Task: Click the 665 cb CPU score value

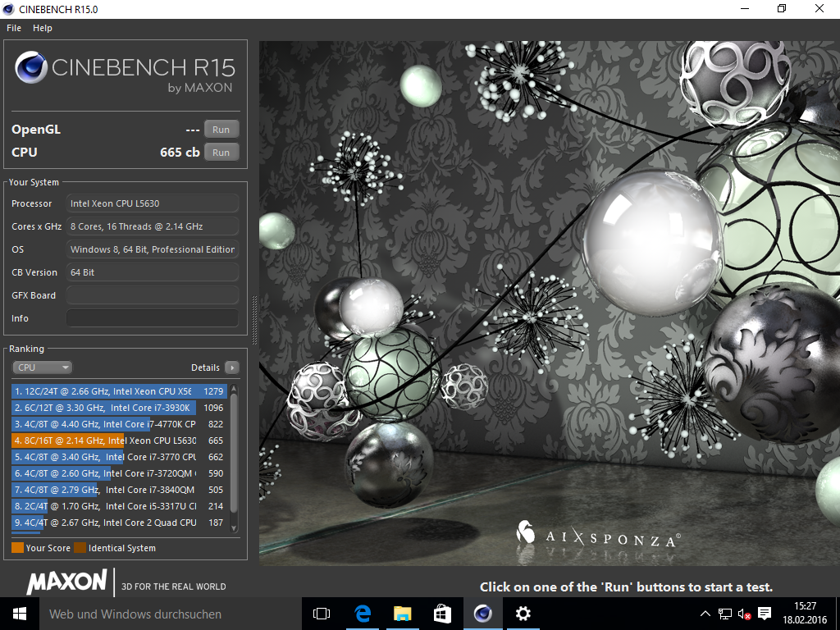Action: (180, 152)
